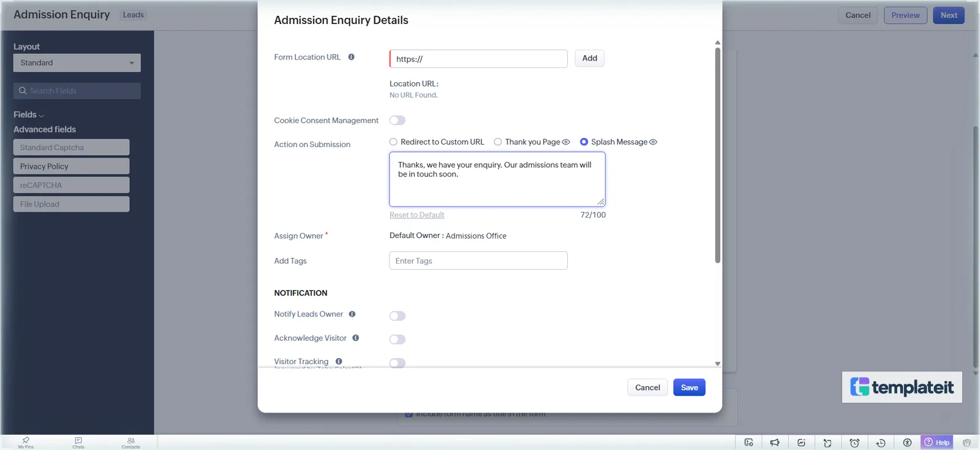Click the Enter Tags input field
980x450 pixels.
point(478,261)
